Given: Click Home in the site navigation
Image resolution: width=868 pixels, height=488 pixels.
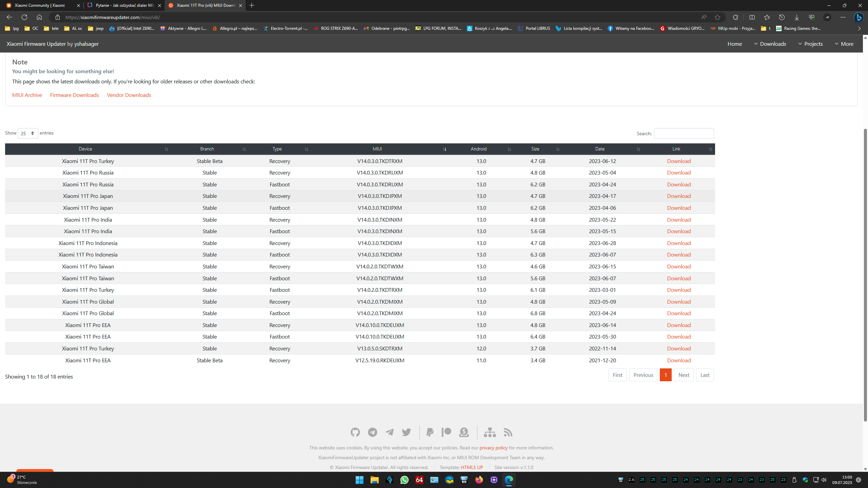Looking at the screenshot, I should click(x=734, y=44).
